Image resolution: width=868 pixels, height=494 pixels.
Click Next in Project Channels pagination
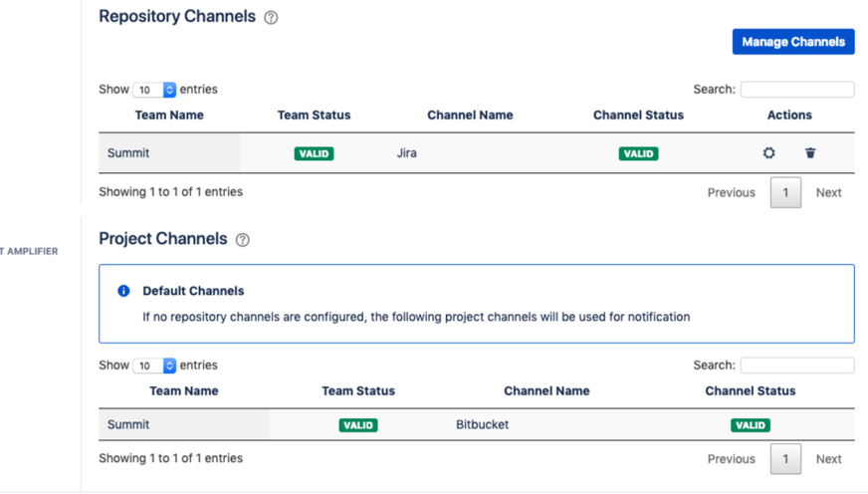pos(828,459)
